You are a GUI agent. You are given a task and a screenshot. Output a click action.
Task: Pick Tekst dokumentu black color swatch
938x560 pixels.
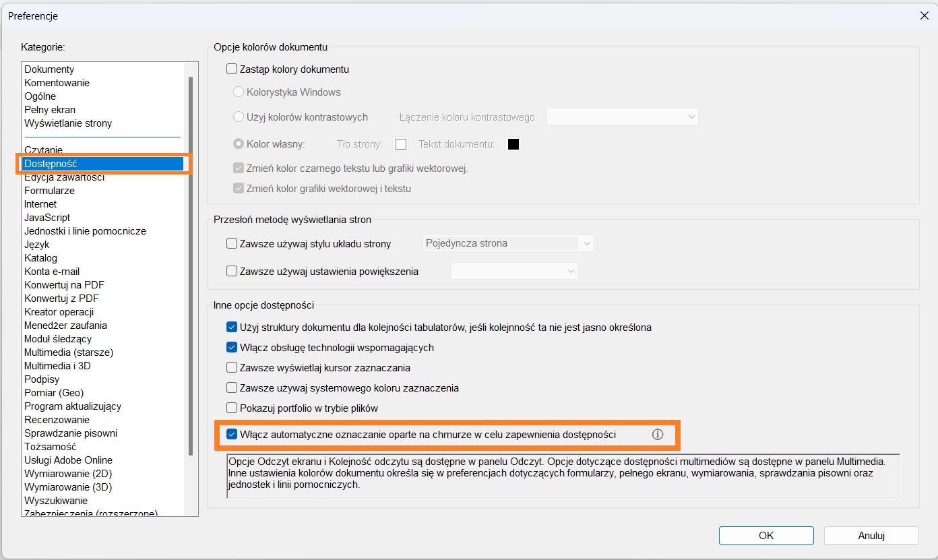[x=513, y=144]
